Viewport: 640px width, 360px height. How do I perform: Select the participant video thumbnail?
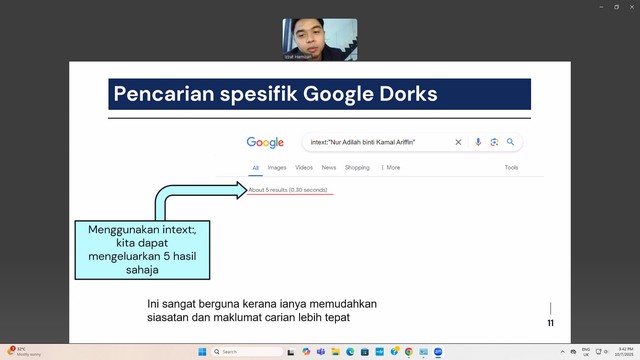point(320,39)
